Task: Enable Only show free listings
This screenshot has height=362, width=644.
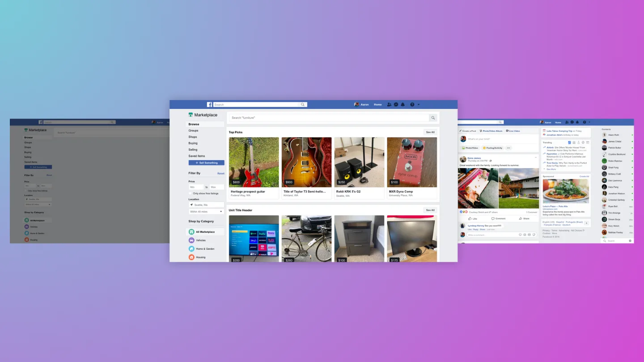Action: pos(190,194)
